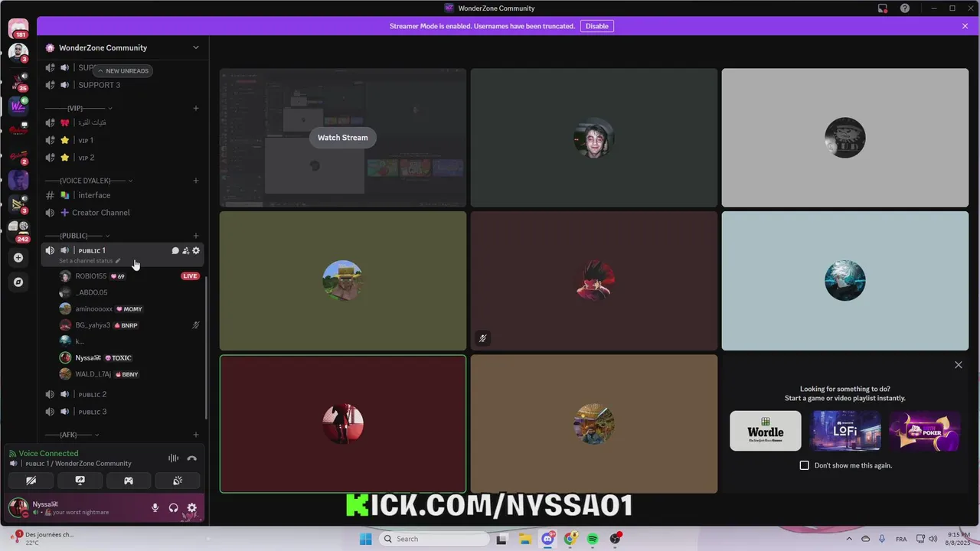Launch the Wordle activity
The width and height of the screenshot is (980, 551).
(x=766, y=431)
